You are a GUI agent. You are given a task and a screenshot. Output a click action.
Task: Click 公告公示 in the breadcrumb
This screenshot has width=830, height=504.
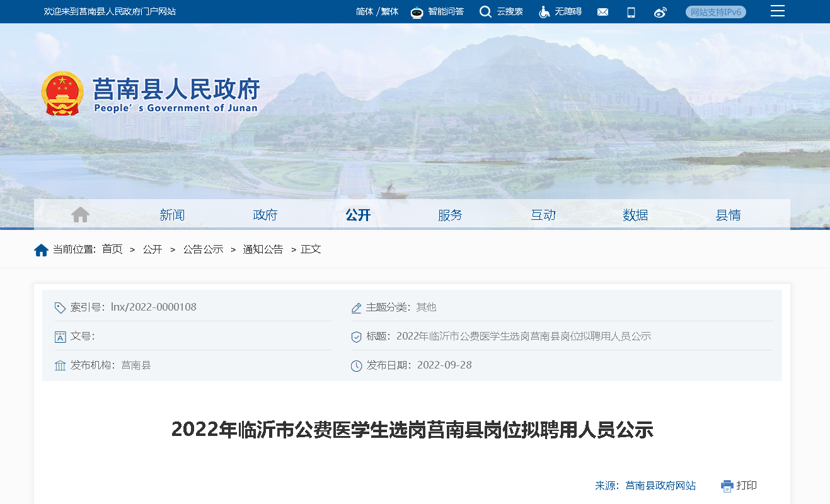[x=204, y=249]
